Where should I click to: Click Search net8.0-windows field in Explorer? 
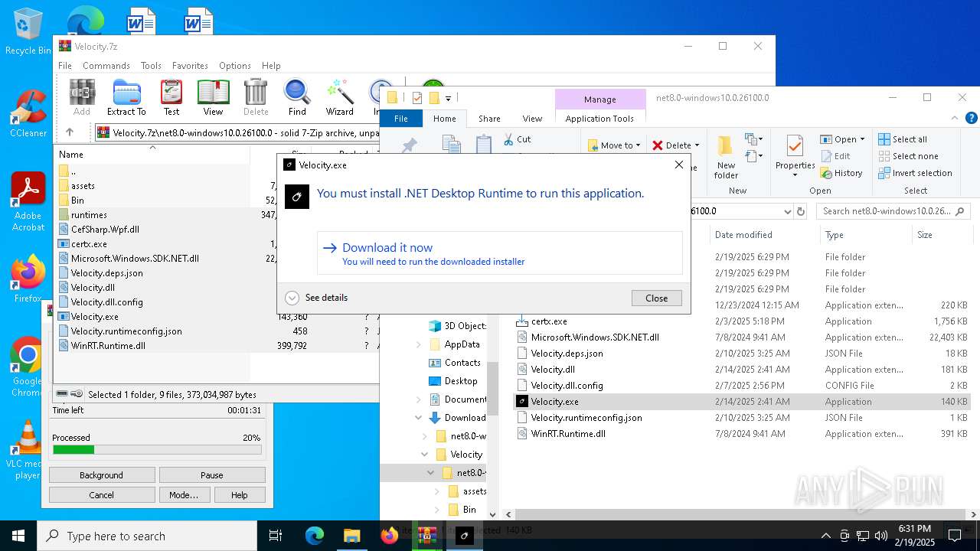click(x=893, y=211)
